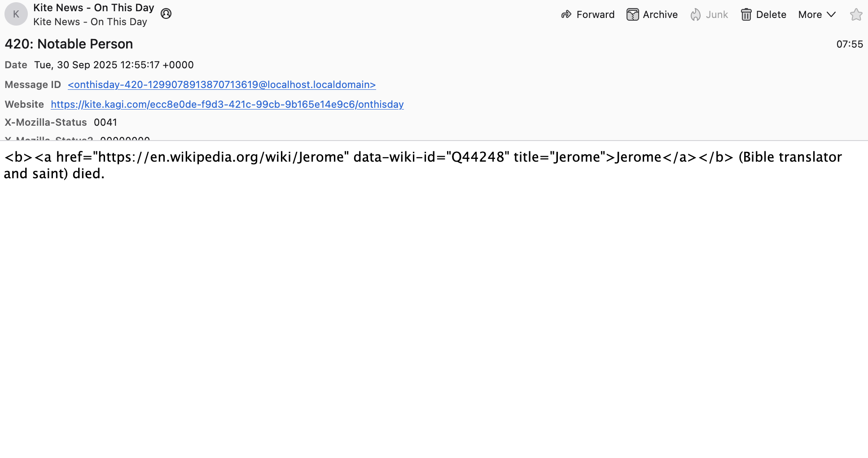The width and height of the screenshot is (868, 458).
Task: Click the Junk flame icon
Action: (696, 14)
